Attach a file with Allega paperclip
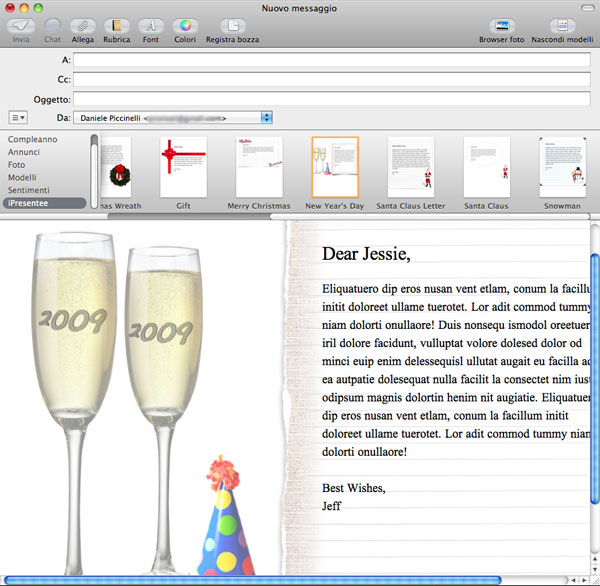 coord(83,26)
